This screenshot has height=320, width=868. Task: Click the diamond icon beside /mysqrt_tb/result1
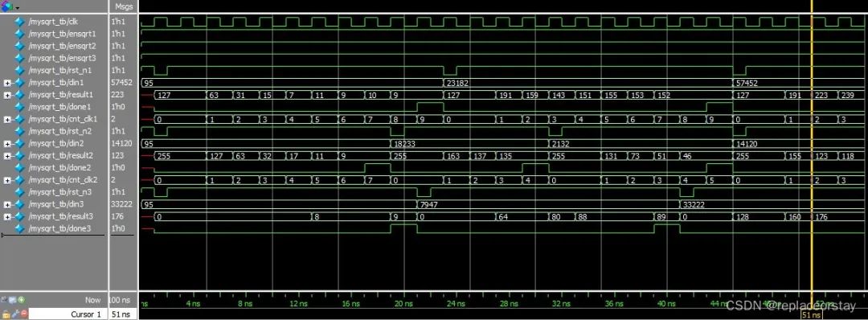pos(20,95)
